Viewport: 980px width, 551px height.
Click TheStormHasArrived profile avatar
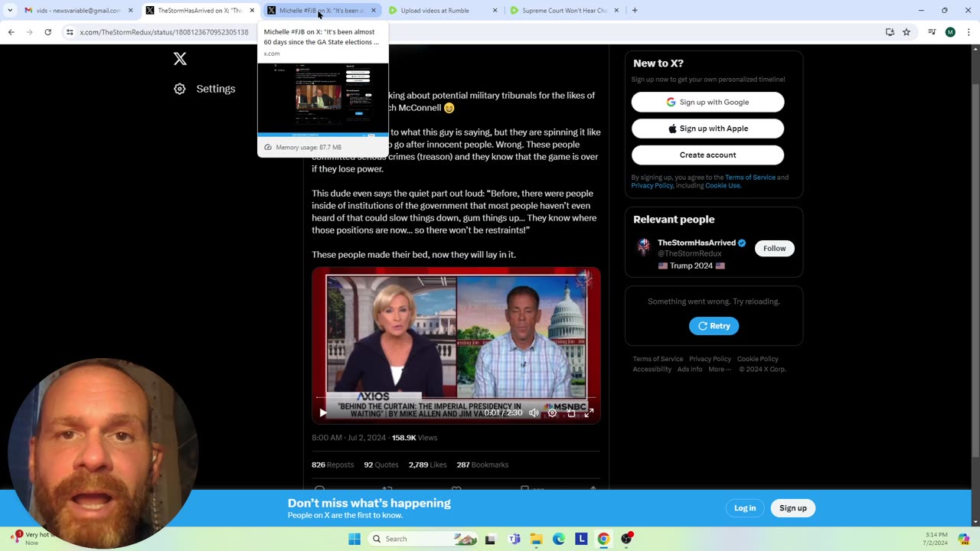(643, 246)
